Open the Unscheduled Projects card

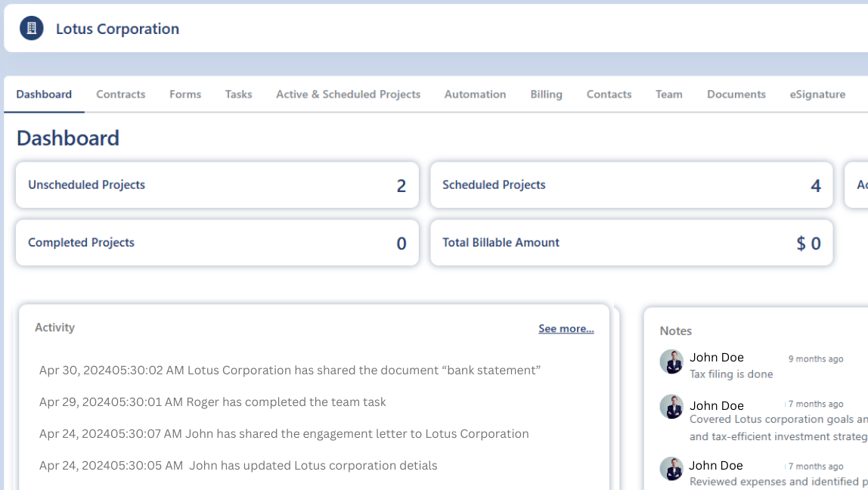point(217,185)
